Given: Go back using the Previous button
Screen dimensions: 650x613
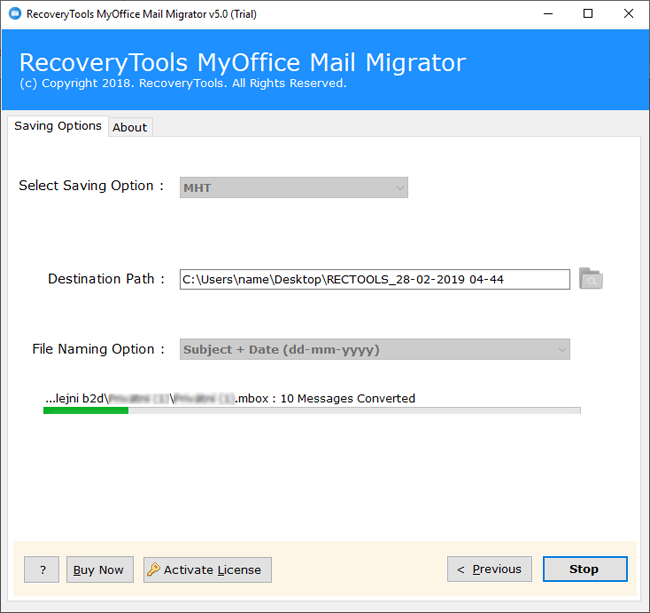Looking at the screenshot, I should (489, 569).
